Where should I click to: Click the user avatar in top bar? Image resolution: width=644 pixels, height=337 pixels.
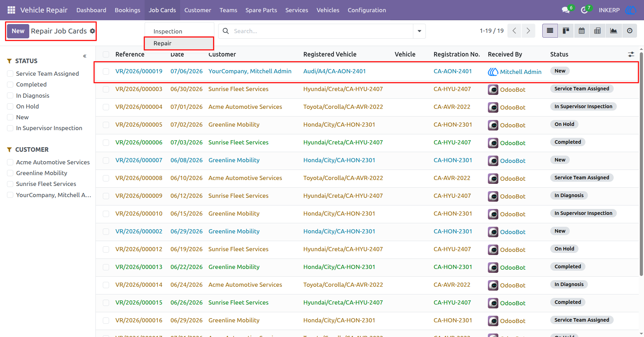click(x=630, y=10)
